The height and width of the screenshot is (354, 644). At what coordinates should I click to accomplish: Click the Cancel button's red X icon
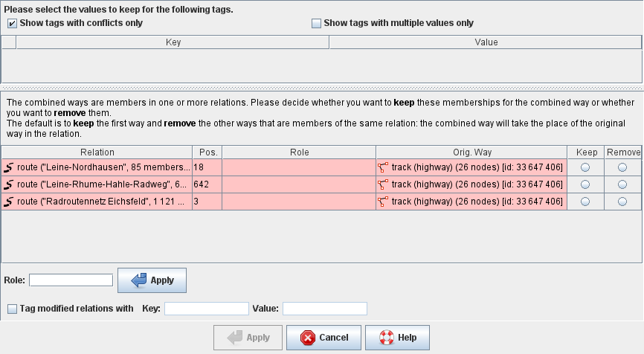tap(307, 338)
